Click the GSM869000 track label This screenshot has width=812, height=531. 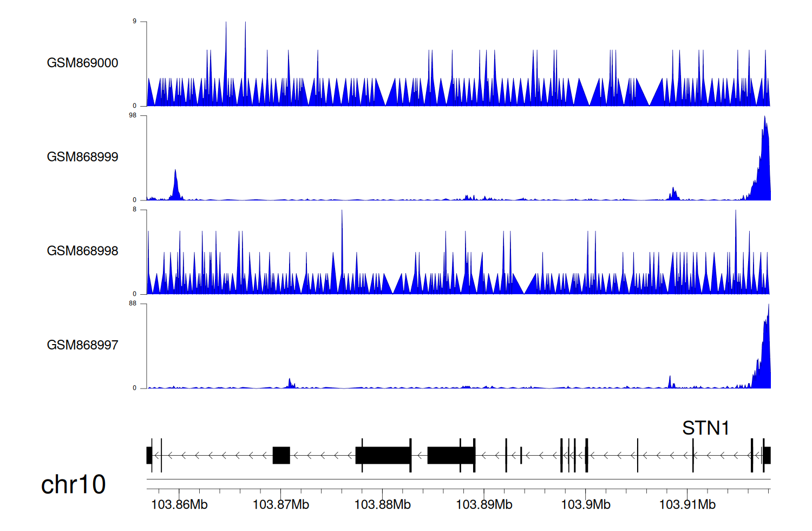(x=82, y=63)
